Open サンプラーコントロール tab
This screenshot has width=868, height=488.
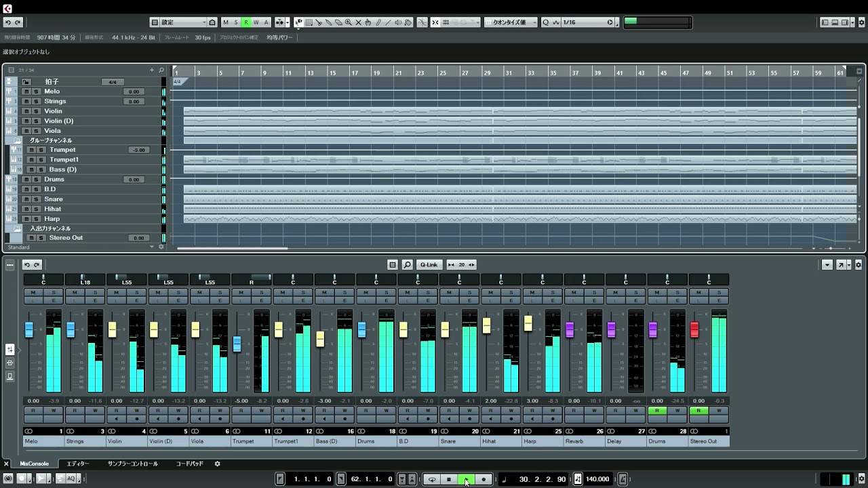[132, 464]
